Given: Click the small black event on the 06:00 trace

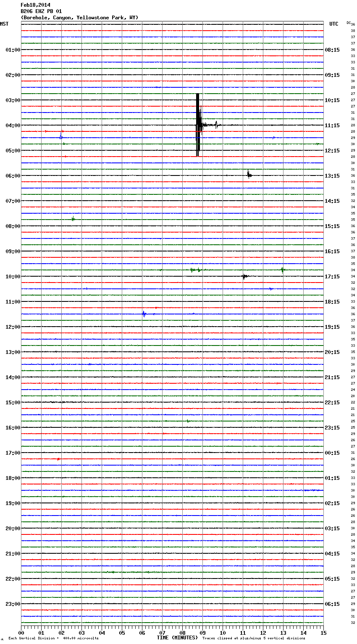Looking at the screenshot, I should [249, 174].
